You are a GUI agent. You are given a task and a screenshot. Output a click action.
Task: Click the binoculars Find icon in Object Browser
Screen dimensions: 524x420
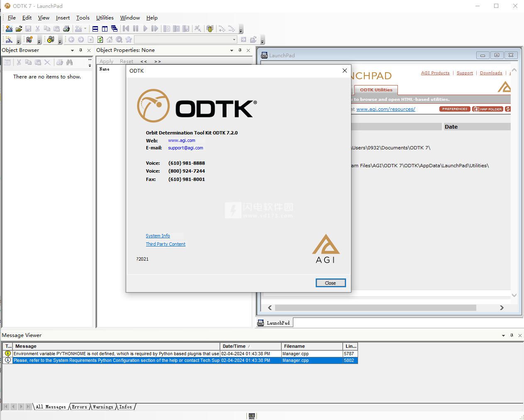pos(69,62)
